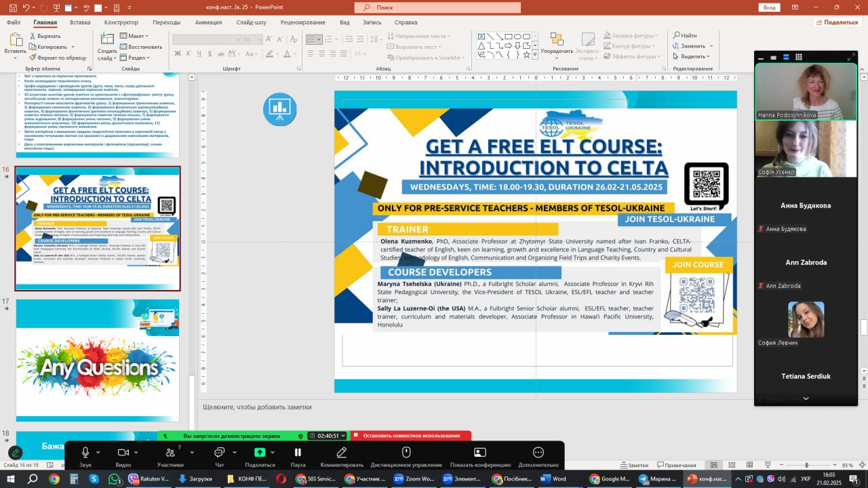Choose text highlight color marker

coord(269,54)
